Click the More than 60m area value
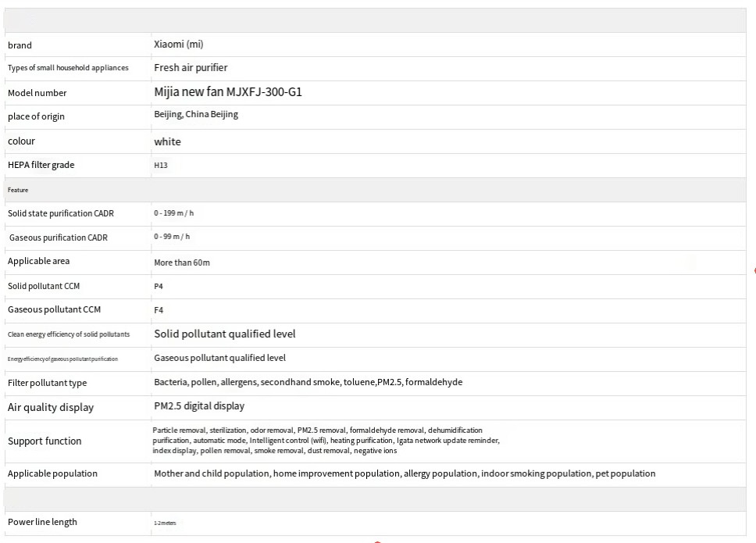The image size is (756, 543). click(181, 263)
